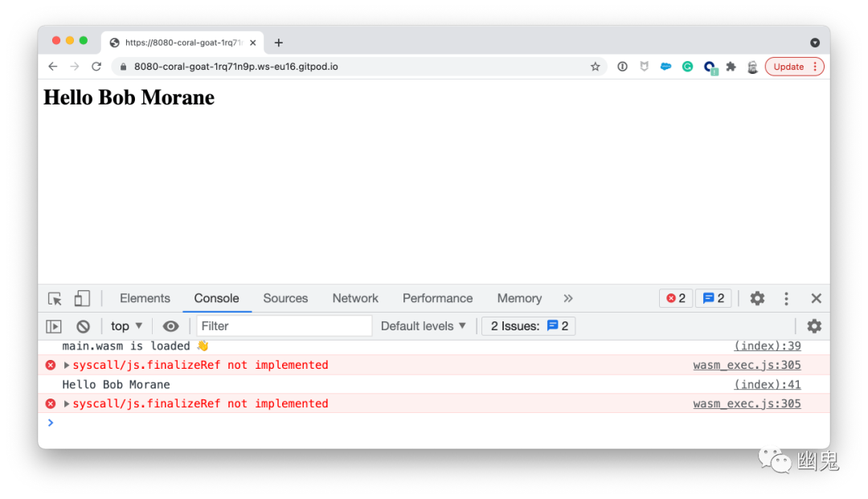The width and height of the screenshot is (868, 499).
Task: Click the Update Chrome button
Action: coord(794,67)
